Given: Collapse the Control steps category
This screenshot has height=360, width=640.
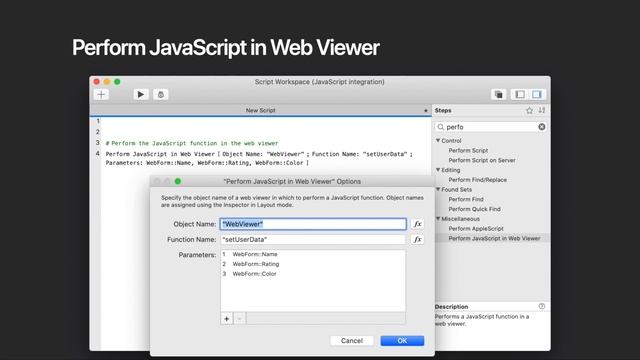Looking at the screenshot, I should tap(438, 140).
